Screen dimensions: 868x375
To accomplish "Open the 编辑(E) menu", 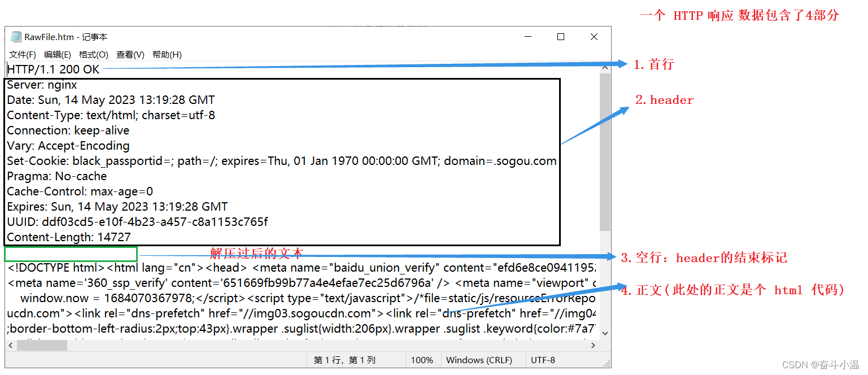I will (x=58, y=55).
